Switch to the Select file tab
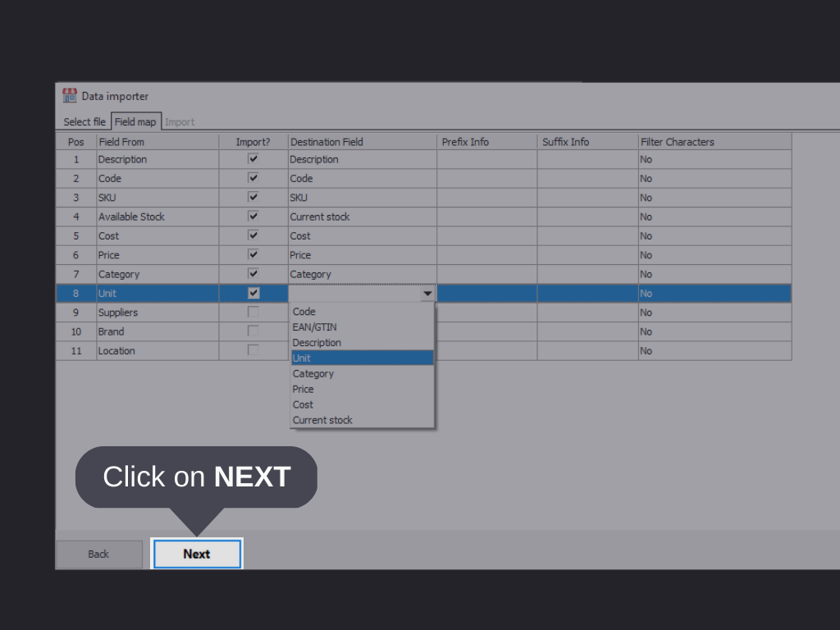This screenshot has width=840, height=630. (x=84, y=122)
